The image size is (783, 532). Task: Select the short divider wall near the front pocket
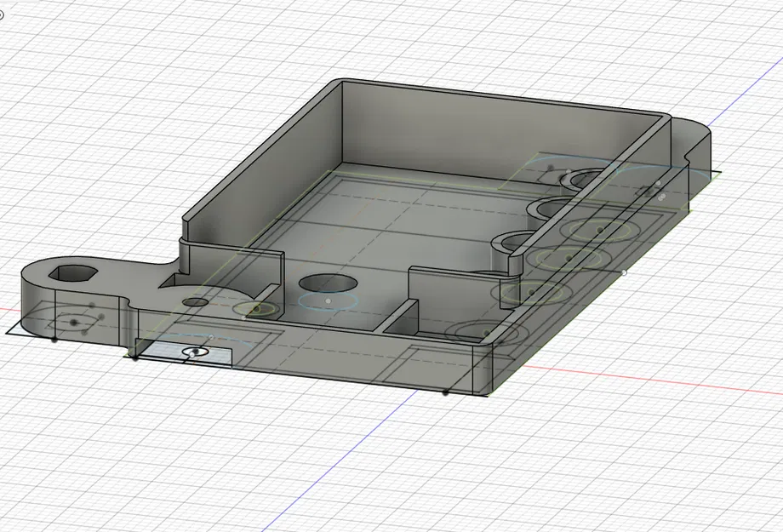(399, 316)
